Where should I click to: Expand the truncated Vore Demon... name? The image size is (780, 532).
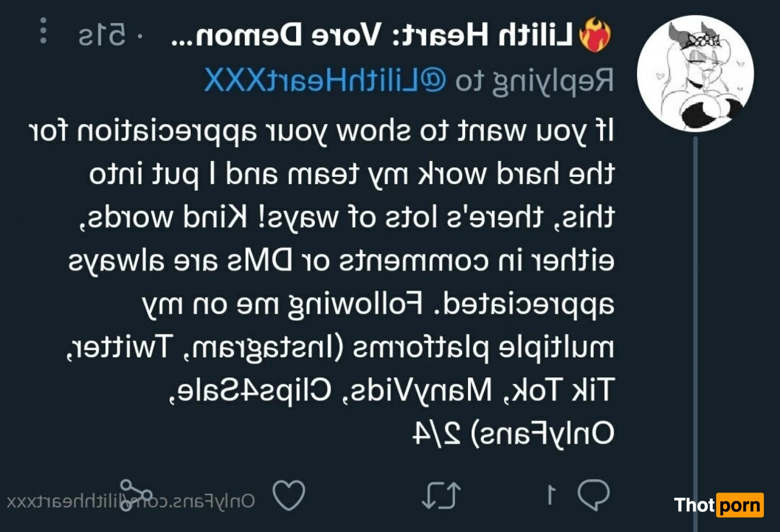(x=276, y=35)
